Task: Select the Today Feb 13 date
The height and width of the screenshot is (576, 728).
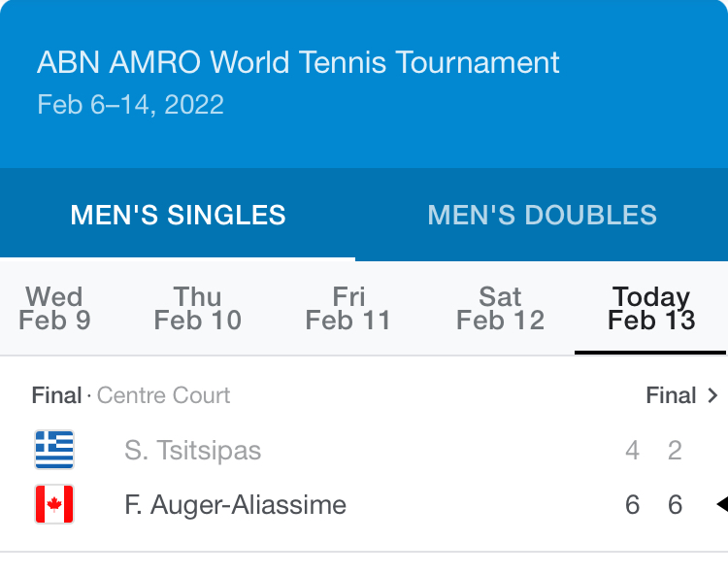Action: tap(651, 309)
